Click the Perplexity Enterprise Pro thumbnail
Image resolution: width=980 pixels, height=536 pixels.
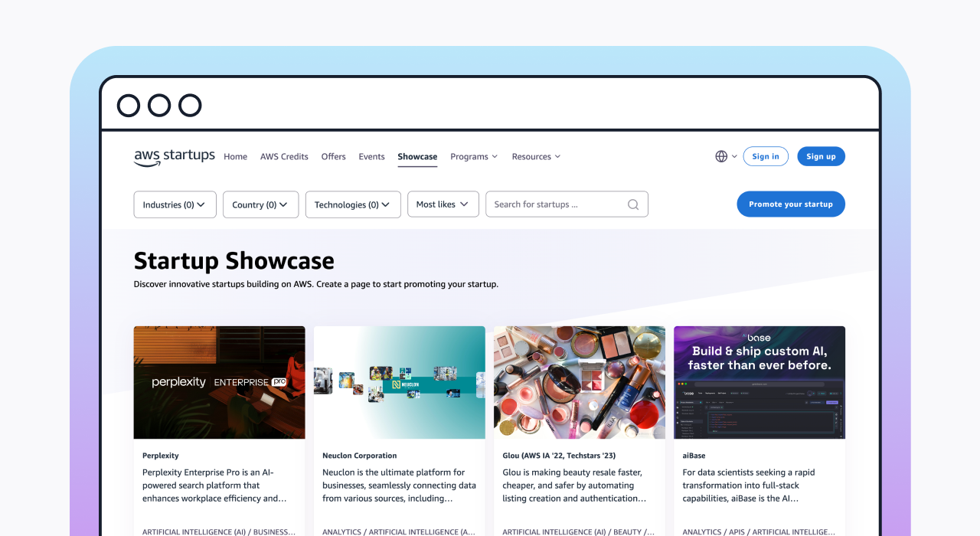pyautogui.click(x=219, y=381)
